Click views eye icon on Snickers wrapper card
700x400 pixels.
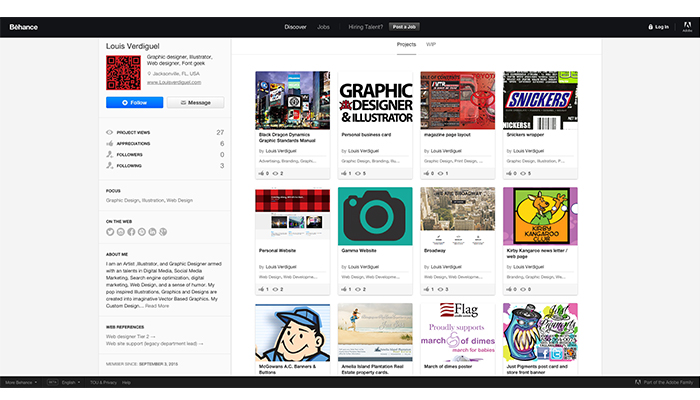point(523,173)
